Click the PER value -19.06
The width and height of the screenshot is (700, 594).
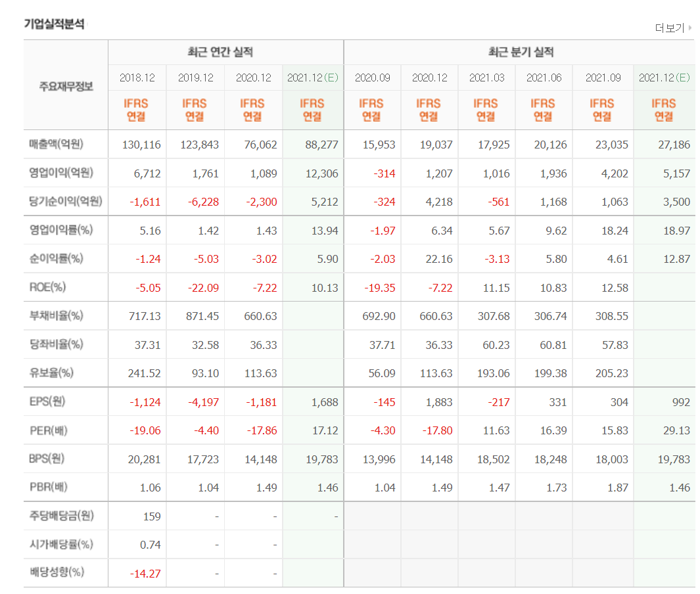[145, 430]
